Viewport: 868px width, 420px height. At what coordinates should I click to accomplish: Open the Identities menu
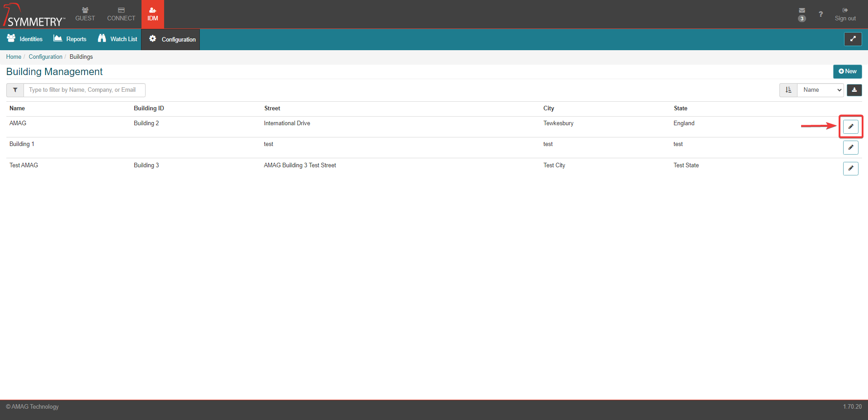pos(25,39)
